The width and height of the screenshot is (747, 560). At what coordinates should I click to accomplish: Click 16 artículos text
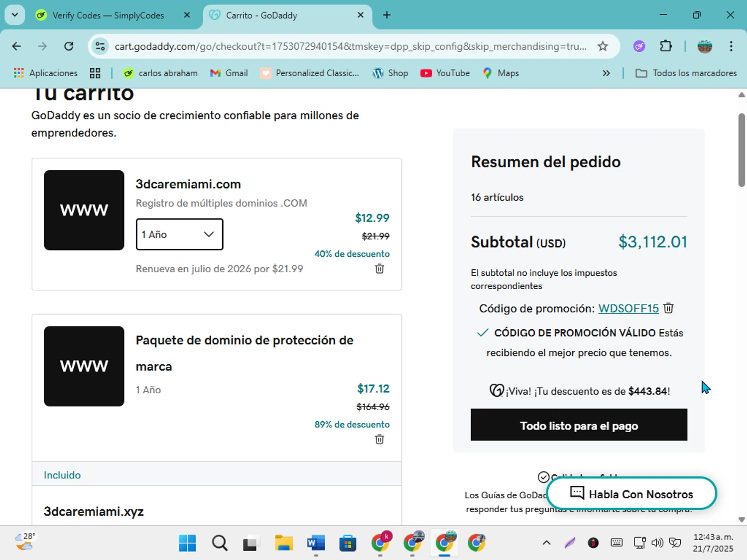click(x=497, y=197)
